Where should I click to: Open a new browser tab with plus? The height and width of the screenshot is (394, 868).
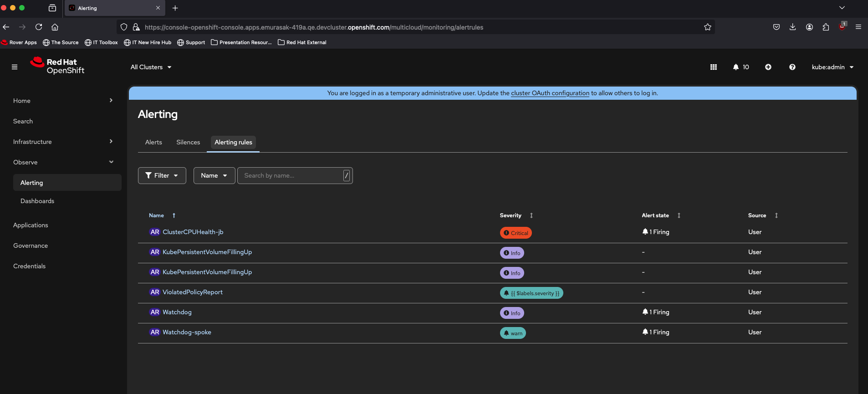(175, 8)
